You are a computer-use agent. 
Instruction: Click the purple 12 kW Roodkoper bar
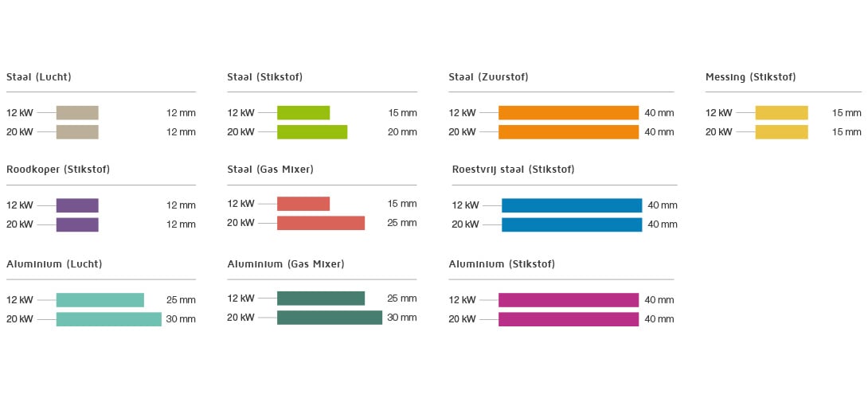[x=77, y=205]
